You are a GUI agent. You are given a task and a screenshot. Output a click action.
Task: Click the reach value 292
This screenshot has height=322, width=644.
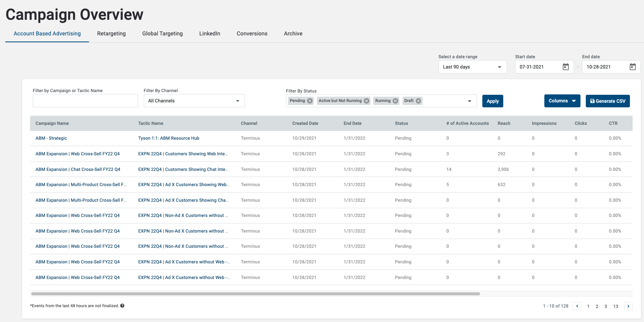[501, 154]
